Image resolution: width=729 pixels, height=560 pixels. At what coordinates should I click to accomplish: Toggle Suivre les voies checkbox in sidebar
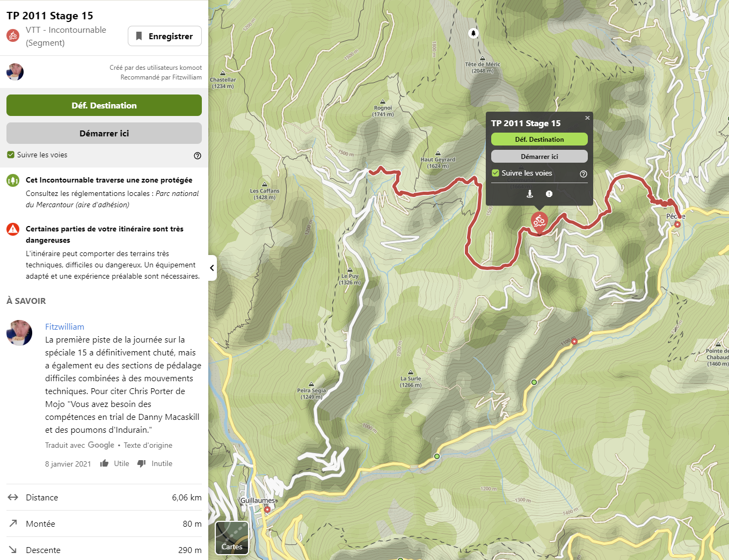[x=11, y=155]
